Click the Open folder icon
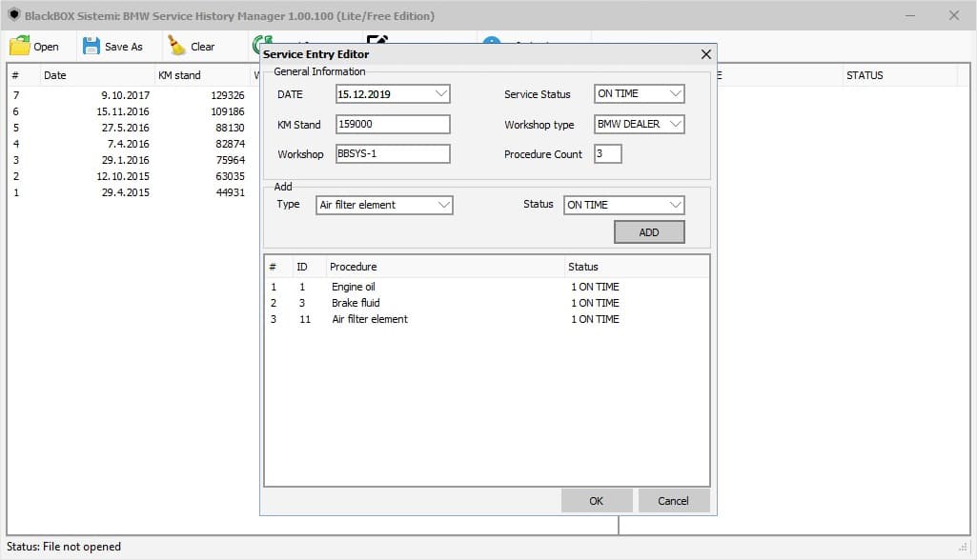977x560 pixels. coord(20,46)
